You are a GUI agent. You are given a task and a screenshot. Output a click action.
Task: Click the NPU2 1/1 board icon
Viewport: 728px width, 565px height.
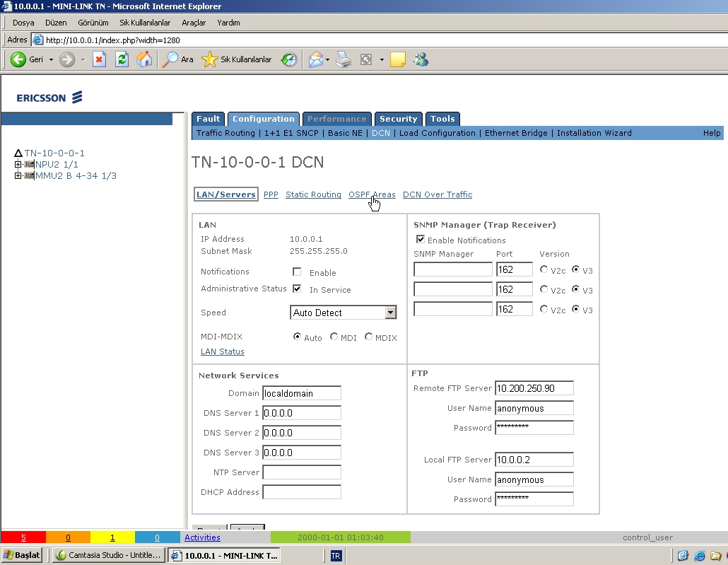click(x=29, y=164)
